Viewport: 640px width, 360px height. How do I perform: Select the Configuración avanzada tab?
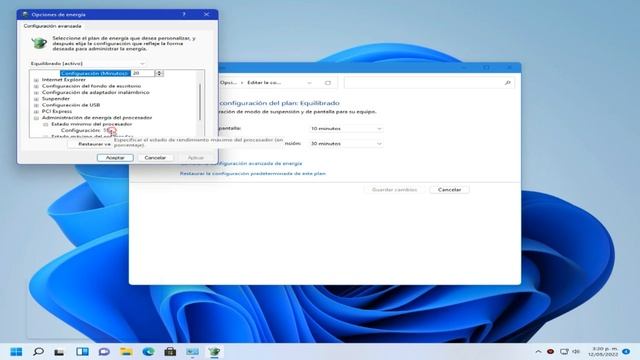point(52,26)
